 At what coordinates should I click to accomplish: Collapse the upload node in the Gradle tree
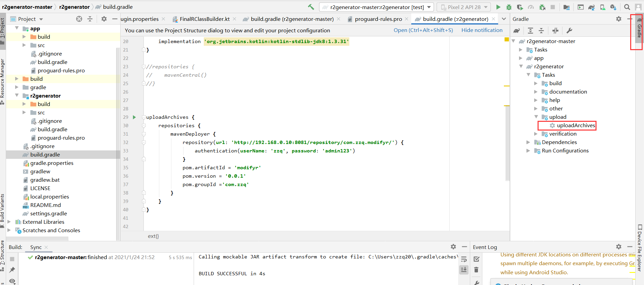point(536,117)
